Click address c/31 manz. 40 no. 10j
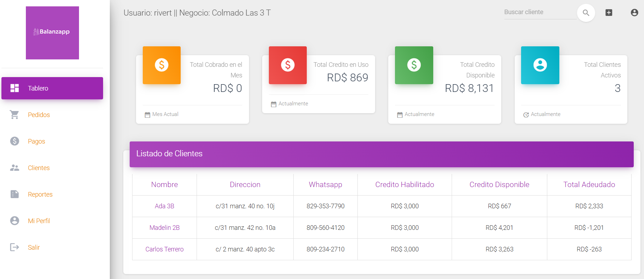 [245, 206]
